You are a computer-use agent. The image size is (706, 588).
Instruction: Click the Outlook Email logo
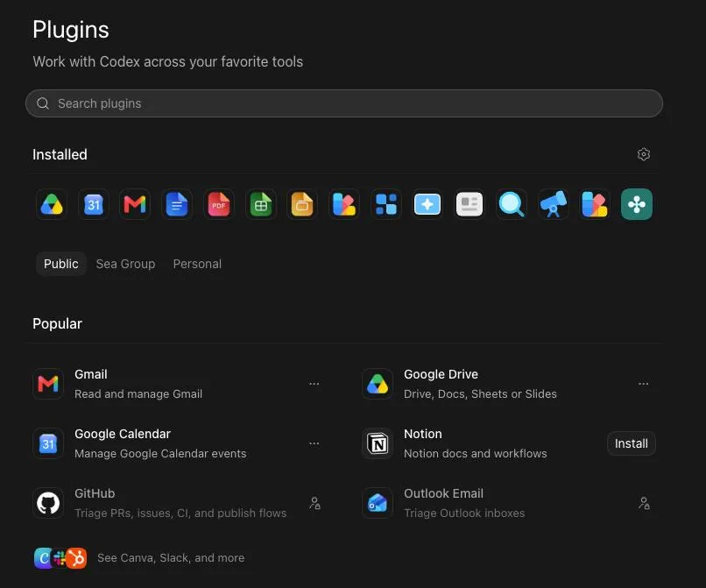pos(378,503)
